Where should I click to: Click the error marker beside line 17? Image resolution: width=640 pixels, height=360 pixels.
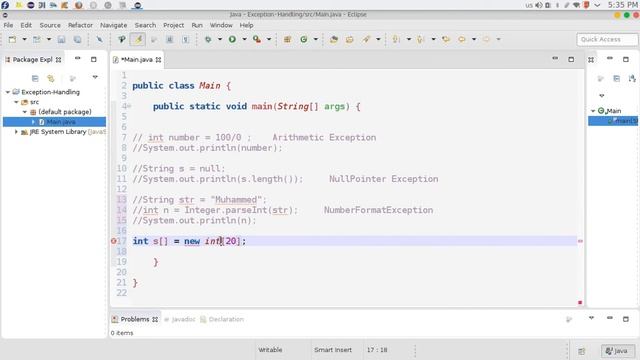tap(113, 241)
